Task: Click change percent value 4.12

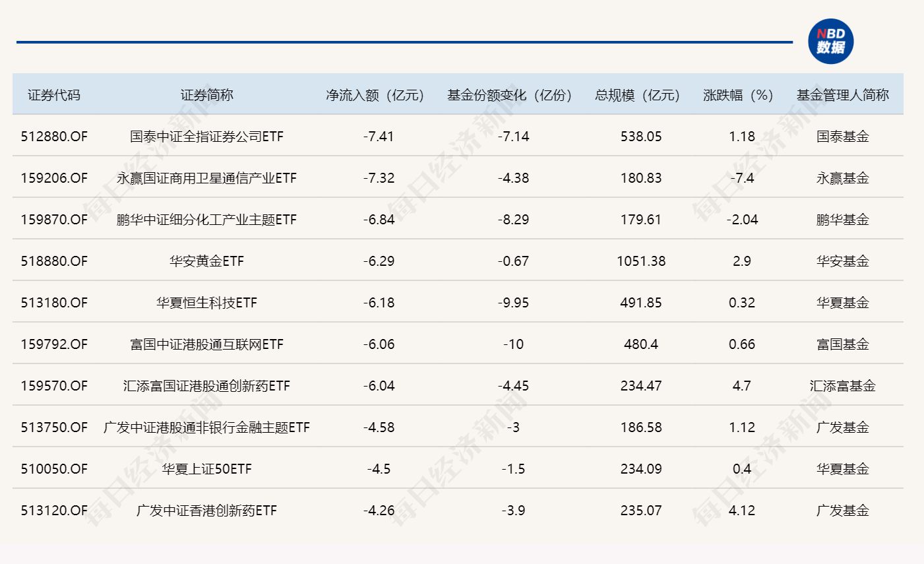Action: [x=742, y=511]
